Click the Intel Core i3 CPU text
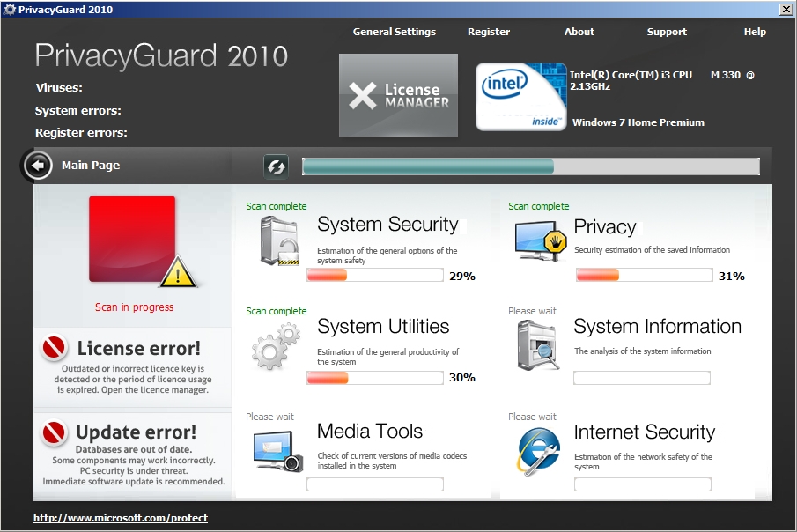The image size is (797, 532). [661, 80]
